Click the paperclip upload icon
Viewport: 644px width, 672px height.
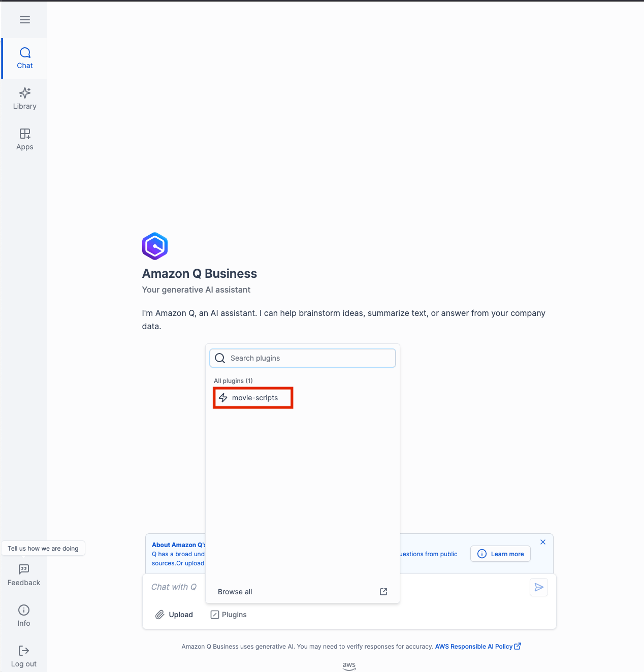(159, 615)
